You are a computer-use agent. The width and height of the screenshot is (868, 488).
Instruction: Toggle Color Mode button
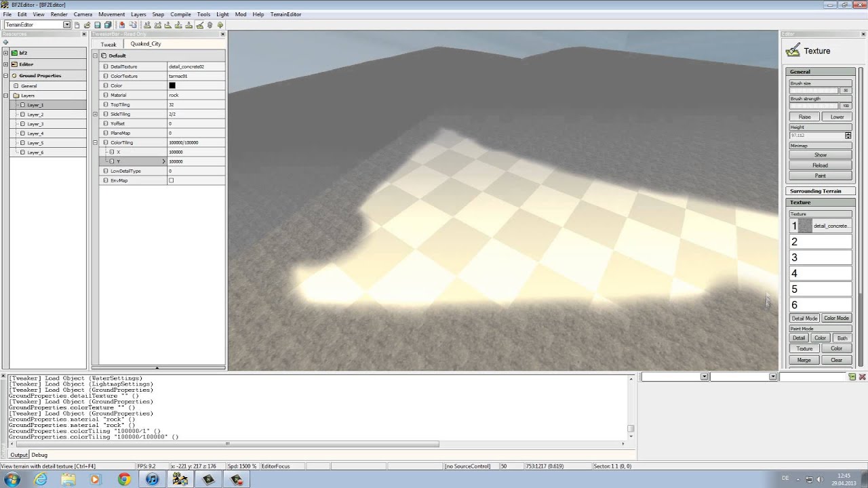click(836, 319)
